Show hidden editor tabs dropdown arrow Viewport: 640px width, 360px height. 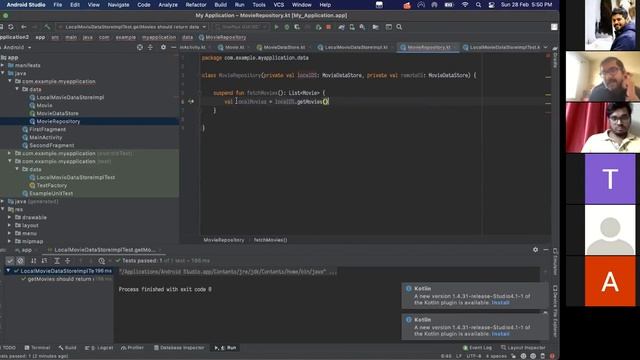pyautogui.click(x=546, y=47)
